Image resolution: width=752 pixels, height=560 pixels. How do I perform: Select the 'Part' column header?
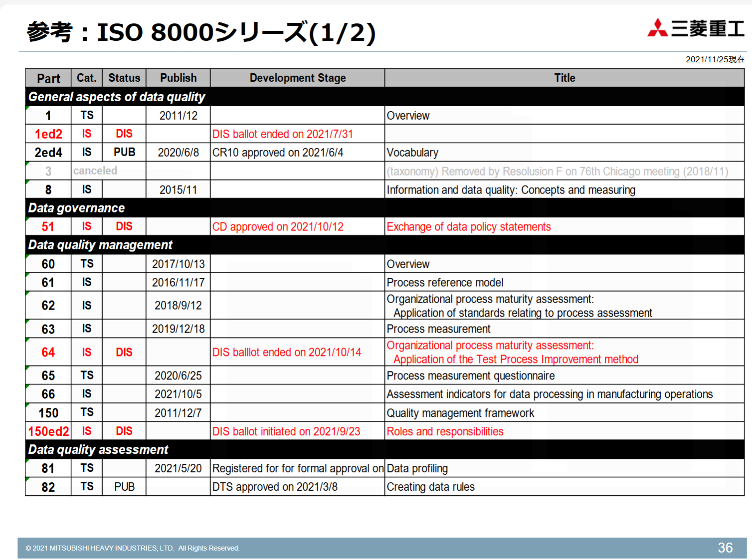point(48,78)
